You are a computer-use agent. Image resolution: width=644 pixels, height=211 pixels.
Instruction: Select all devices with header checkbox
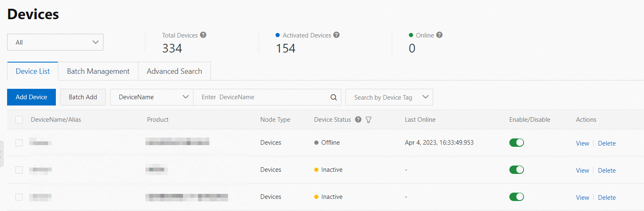(x=19, y=120)
